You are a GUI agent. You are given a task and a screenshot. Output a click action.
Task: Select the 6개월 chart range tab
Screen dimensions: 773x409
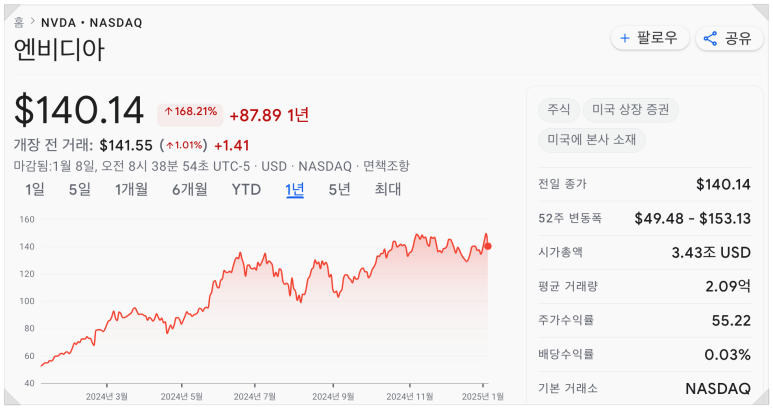coord(189,189)
